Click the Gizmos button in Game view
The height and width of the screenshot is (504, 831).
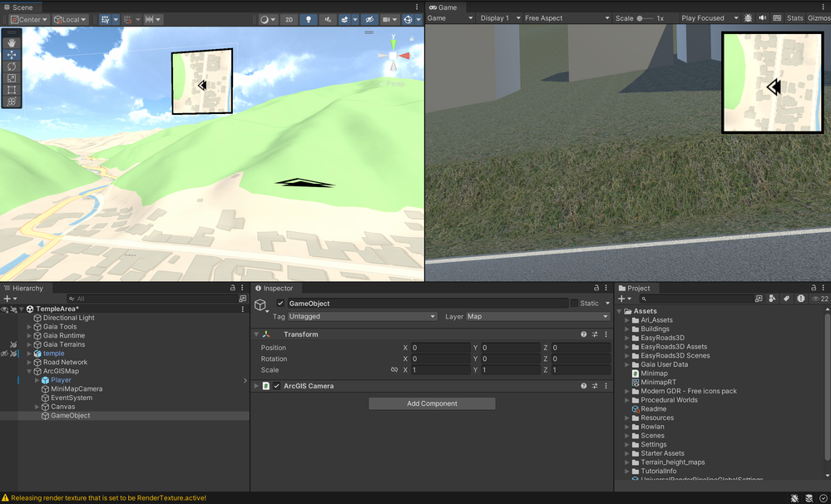819,18
